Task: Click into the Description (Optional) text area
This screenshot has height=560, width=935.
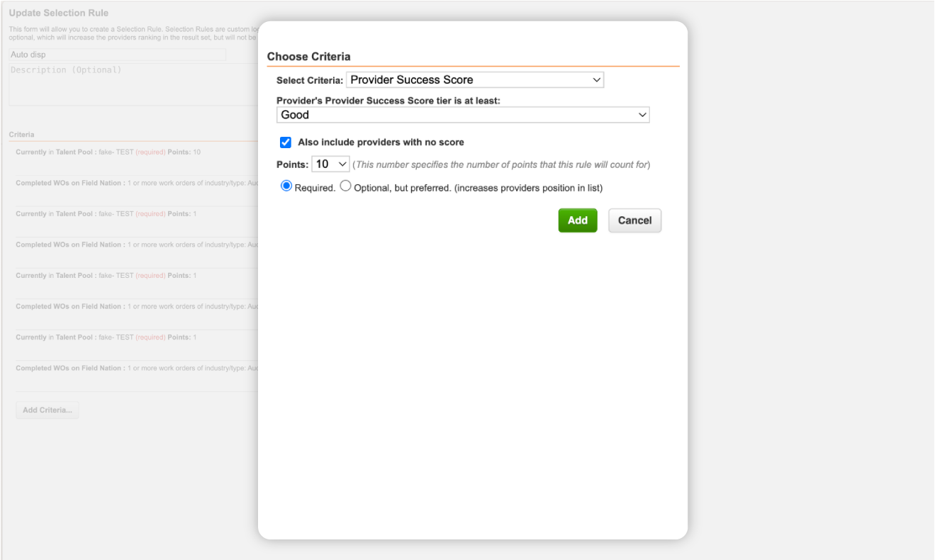Action: tap(131, 85)
